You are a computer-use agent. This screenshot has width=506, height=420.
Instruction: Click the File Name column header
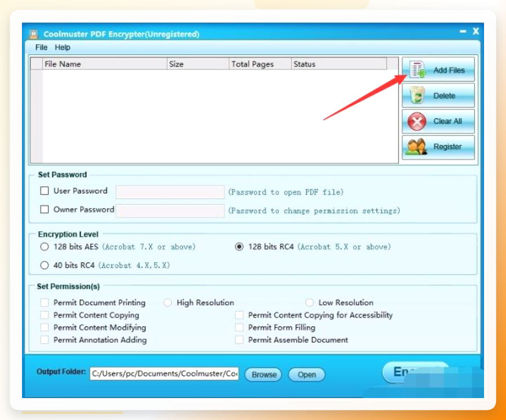[105, 64]
